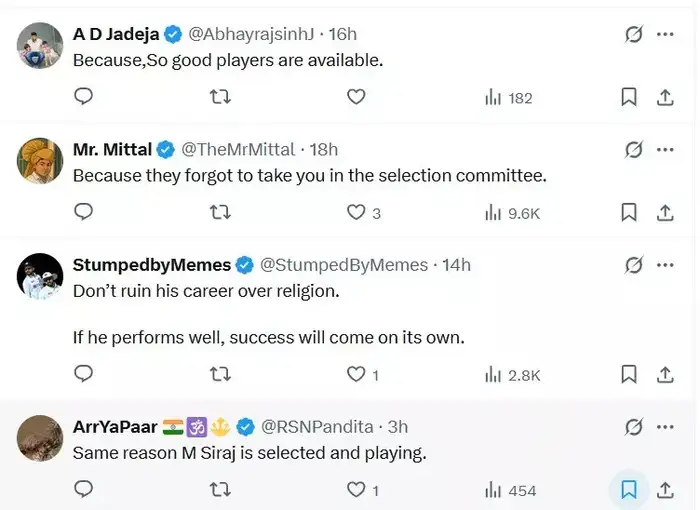Click Mr. Mittal's profile avatar

41,160
